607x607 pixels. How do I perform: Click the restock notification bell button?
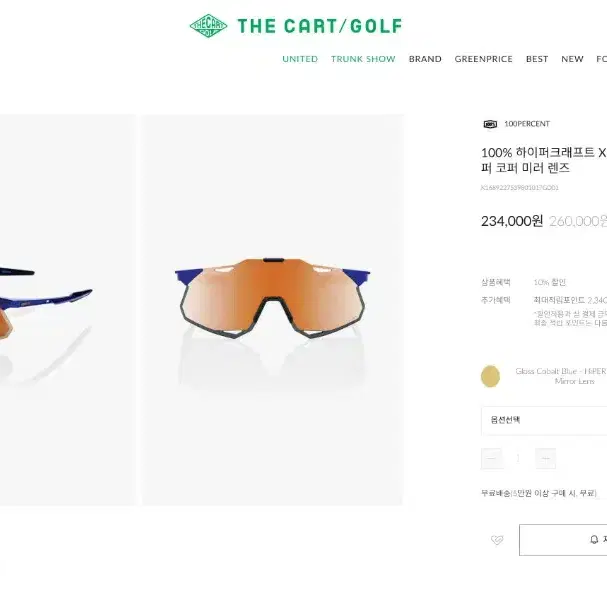[x=563, y=540]
